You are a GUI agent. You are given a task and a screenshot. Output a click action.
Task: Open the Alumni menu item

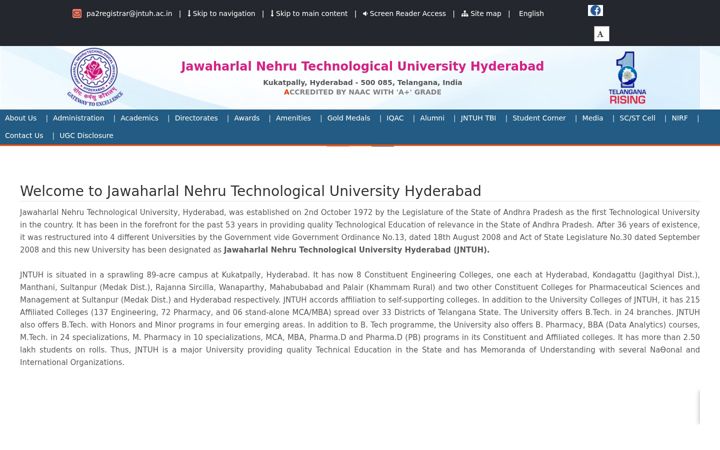pyautogui.click(x=432, y=118)
